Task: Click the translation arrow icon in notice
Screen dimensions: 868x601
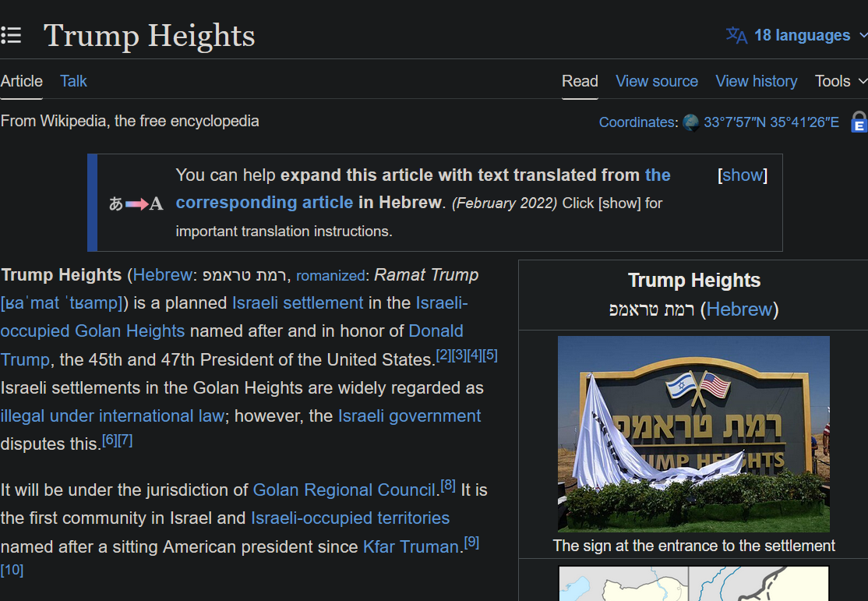Action: click(136, 204)
